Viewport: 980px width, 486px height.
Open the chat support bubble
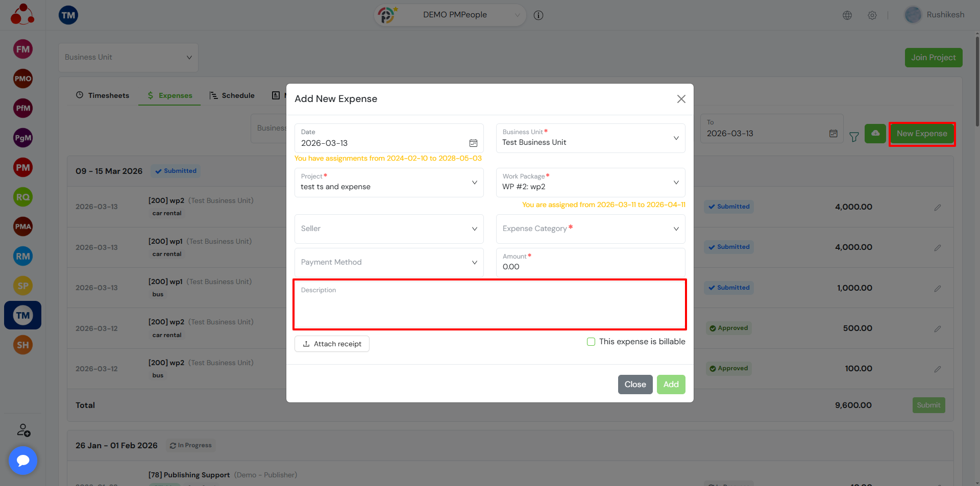pos(23,461)
